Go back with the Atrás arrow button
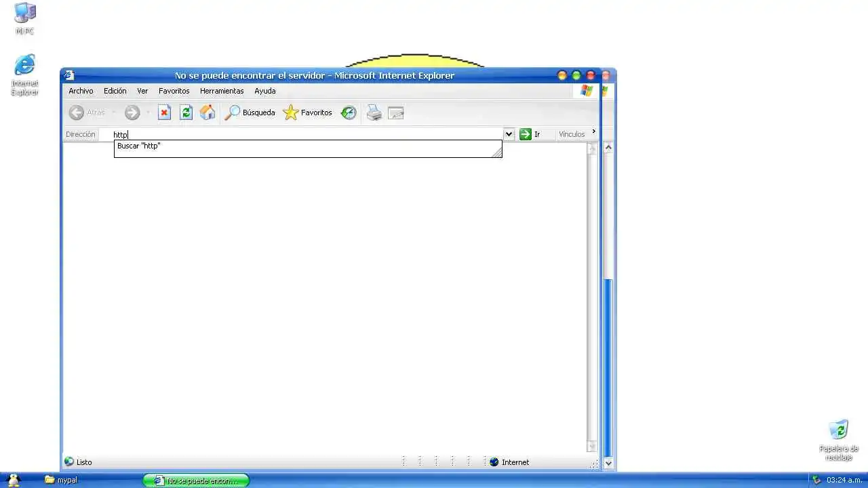This screenshot has width=868, height=488. (x=87, y=113)
